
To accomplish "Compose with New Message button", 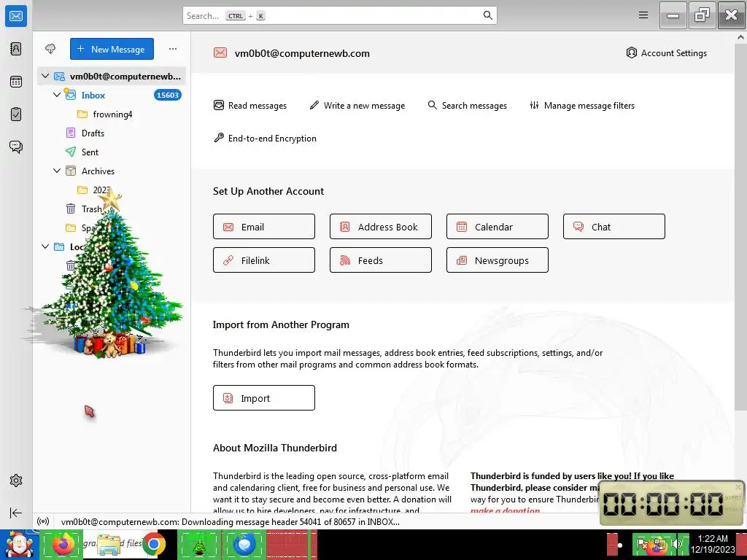I will pyautogui.click(x=112, y=49).
